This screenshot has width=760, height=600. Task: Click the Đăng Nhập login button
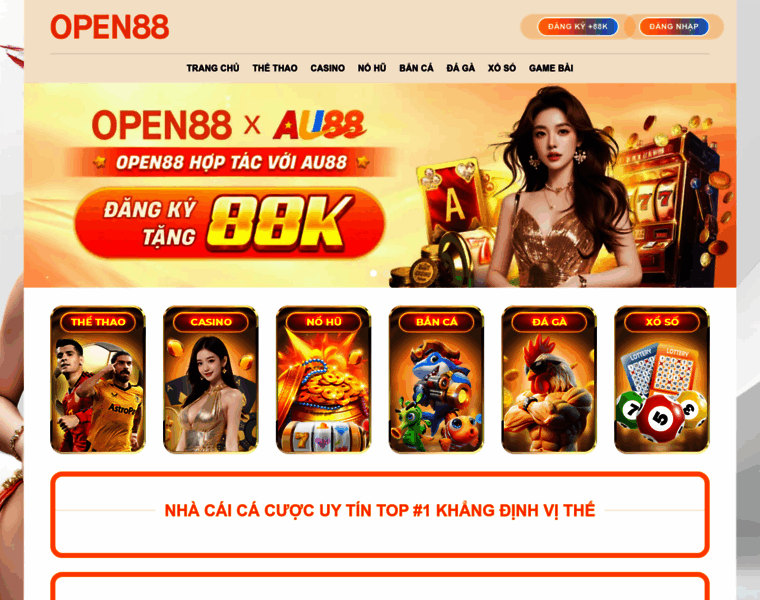point(674,27)
